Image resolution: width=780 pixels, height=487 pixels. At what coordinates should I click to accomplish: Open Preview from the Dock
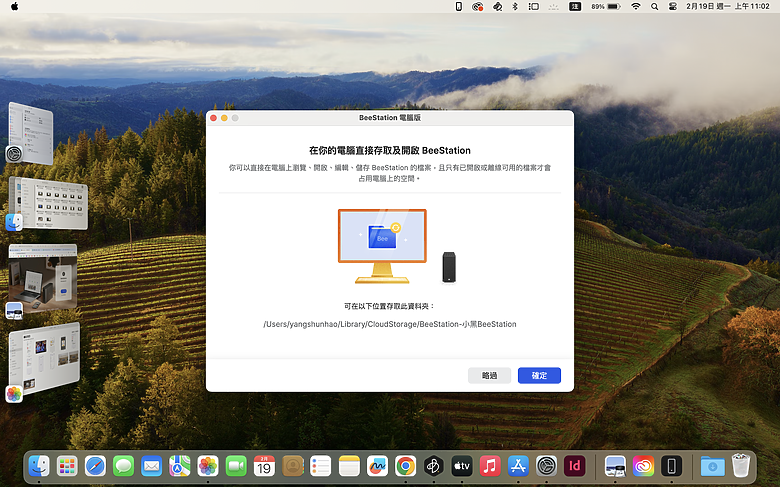coord(615,466)
